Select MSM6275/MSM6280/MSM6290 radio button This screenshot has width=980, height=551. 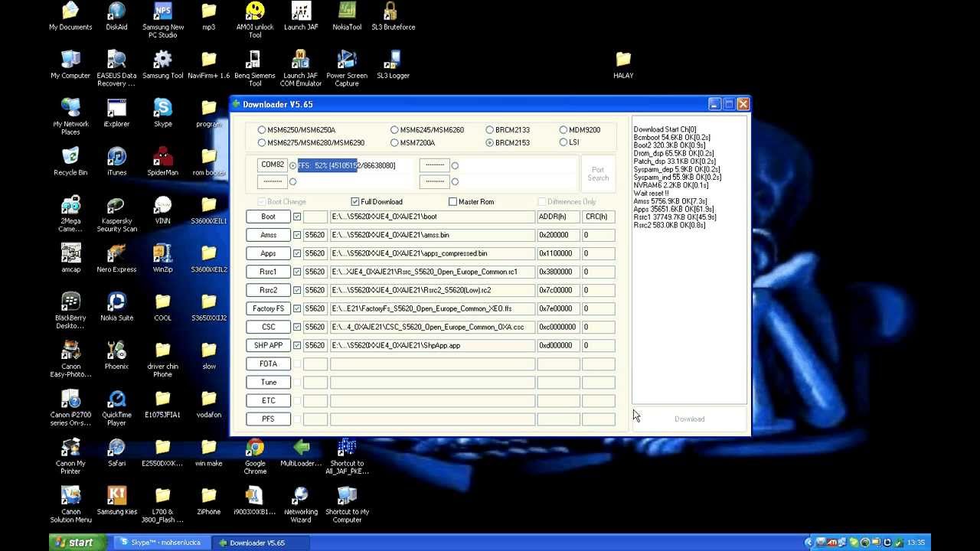(262, 143)
